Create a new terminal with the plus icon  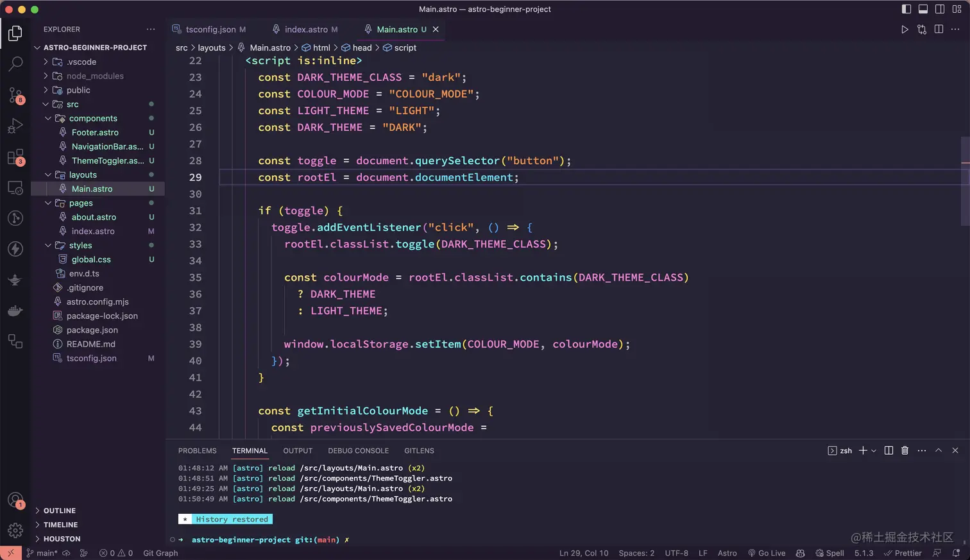(x=863, y=450)
